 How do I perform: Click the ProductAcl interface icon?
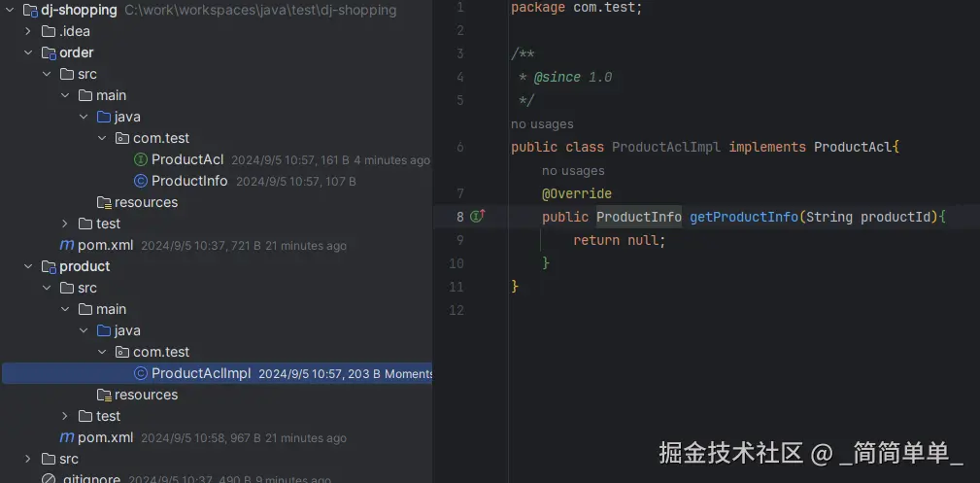pyautogui.click(x=141, y=159)
